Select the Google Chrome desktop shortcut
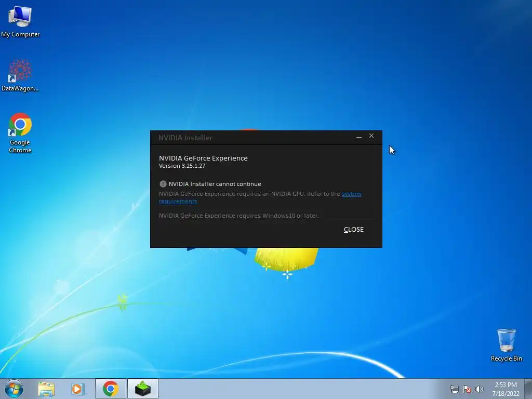Image resolution: width=532 pixels, height=399 pixels. coord(20,133)
